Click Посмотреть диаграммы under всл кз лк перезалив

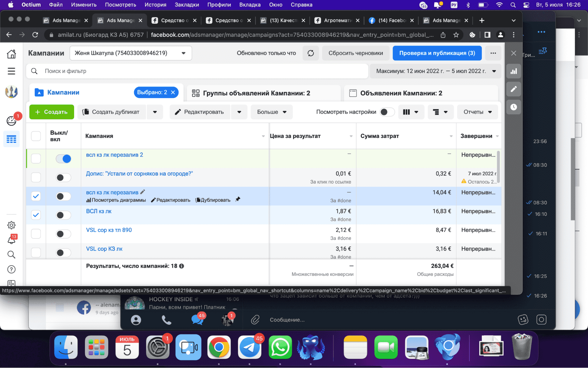116,200
